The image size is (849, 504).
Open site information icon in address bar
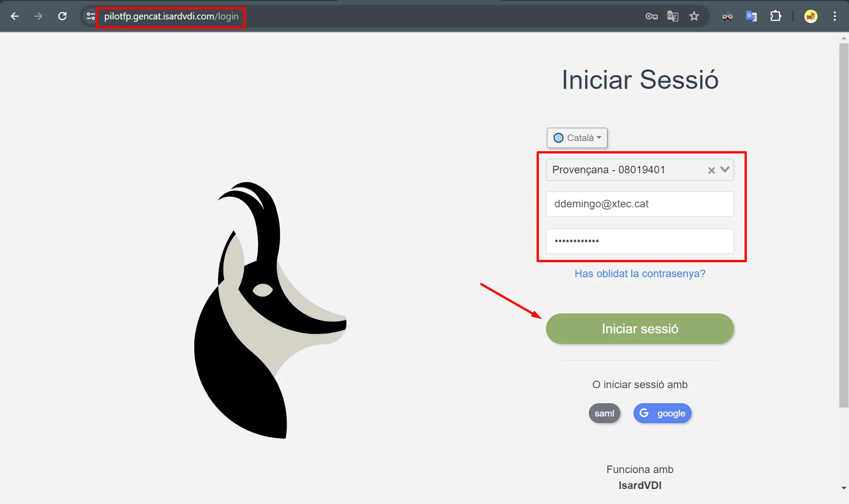91,16
